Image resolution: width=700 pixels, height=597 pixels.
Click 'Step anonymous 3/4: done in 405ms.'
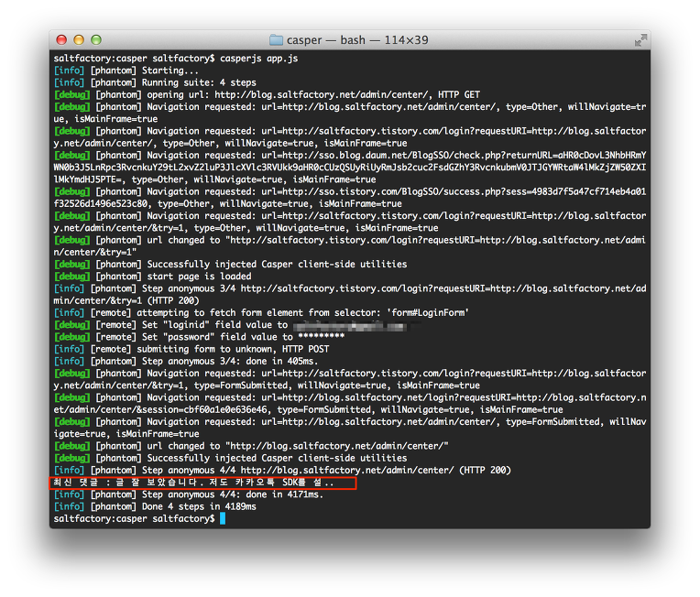(x=230, y=361)
